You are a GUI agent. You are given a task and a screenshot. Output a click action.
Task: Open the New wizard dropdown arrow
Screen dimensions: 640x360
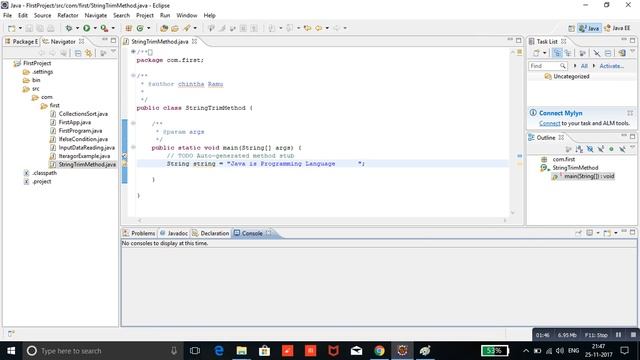coord(20,28)
